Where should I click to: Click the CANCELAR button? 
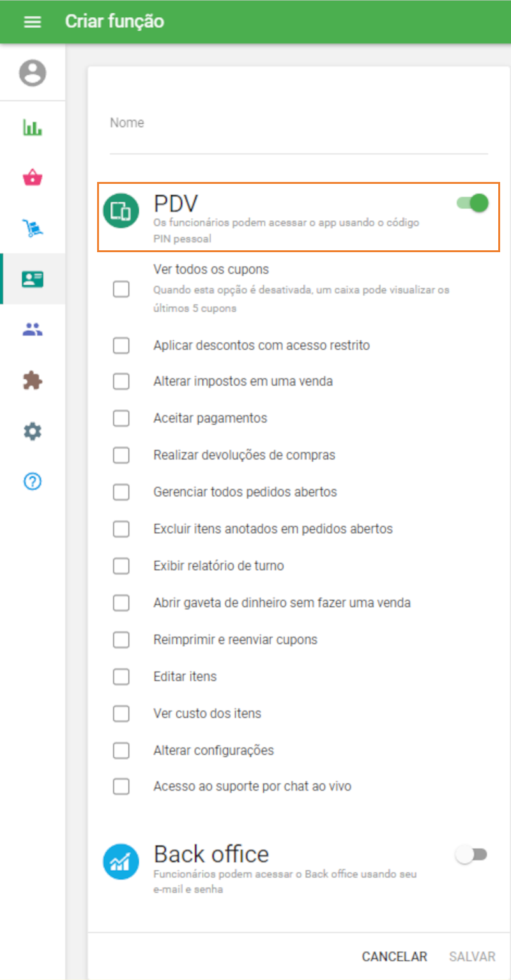(x=394, y=956)
